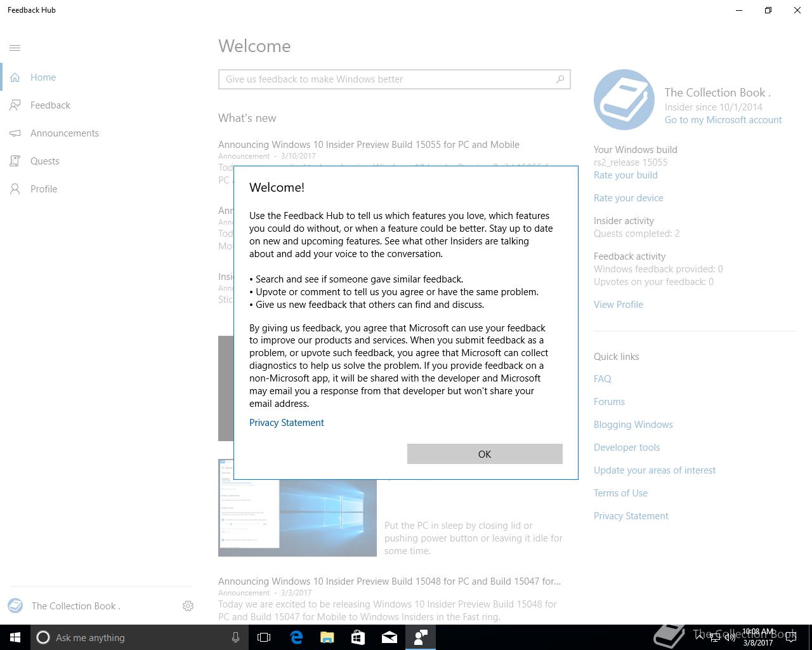Click the Cortana microphone icon
The image size is (812, 650).
pyautogui.click(x=235, y=637)
